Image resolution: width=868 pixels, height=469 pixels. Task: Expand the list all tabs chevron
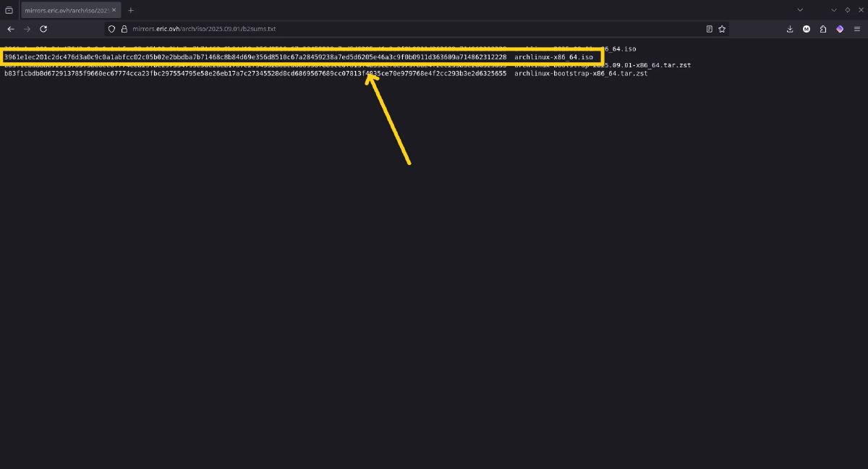coord(800,10)
